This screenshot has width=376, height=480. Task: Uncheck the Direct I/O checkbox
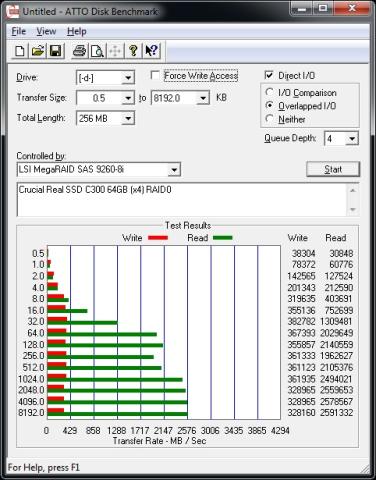269,75
